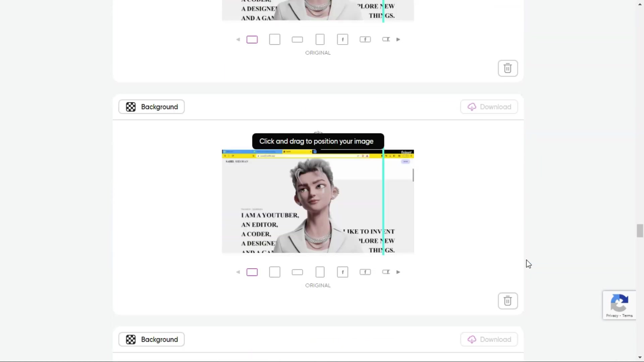Go to previous presets in the top strip
Image resolution: width=644 pixels, height=362 pixels.
click(x=238, y=40)
